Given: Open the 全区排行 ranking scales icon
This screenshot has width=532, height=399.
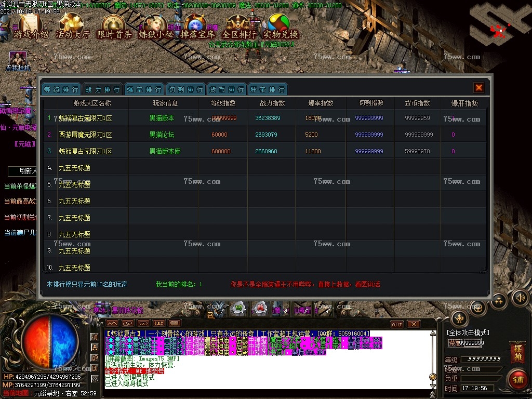Looking at the screenshot, I should pyautogui.click(x=239, y=26).
